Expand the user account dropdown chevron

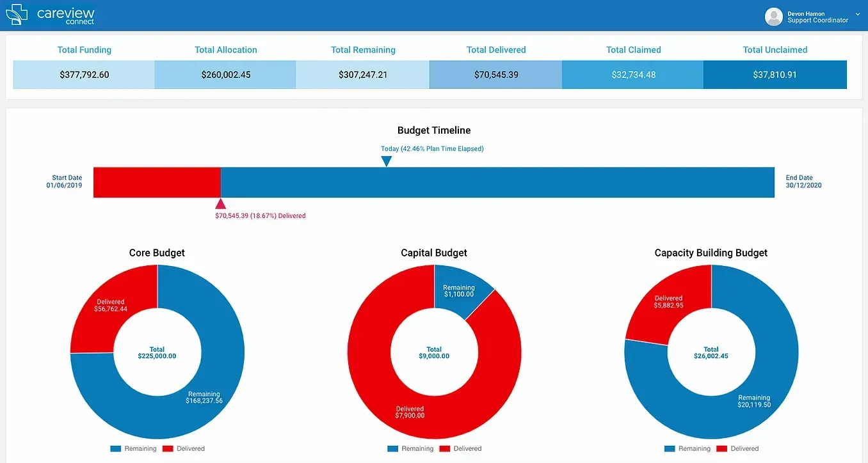858,13
